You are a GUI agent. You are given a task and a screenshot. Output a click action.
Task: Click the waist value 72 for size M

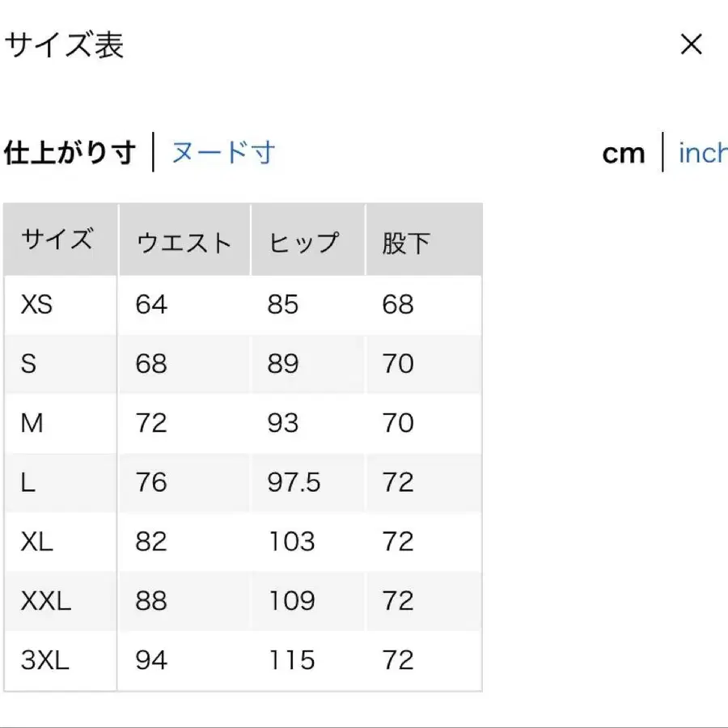coord(150,423)
